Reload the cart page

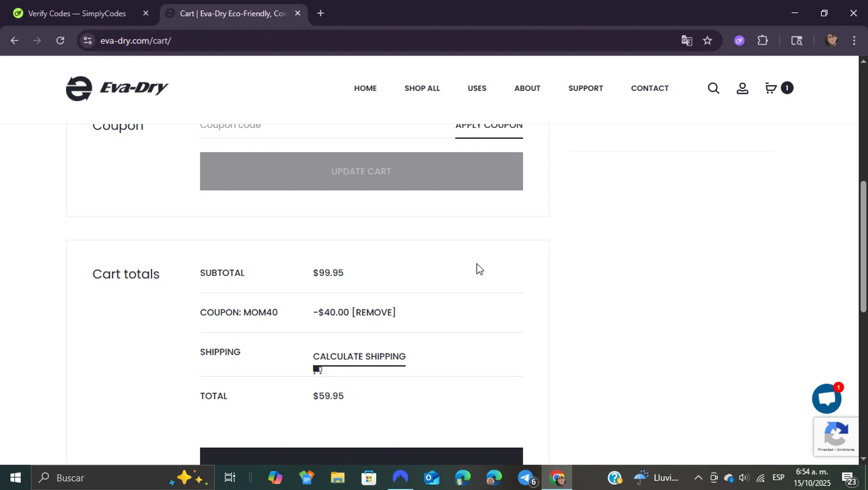click(60, 40)
